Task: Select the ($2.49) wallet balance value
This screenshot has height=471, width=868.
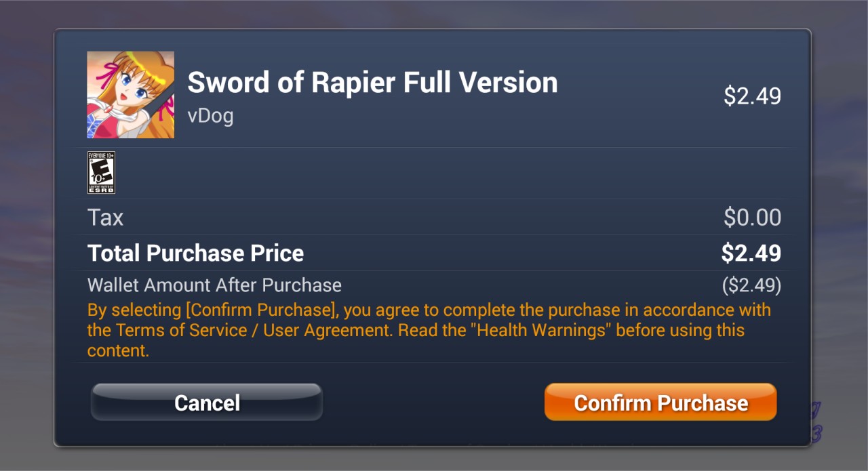Action: click(751, 285)
